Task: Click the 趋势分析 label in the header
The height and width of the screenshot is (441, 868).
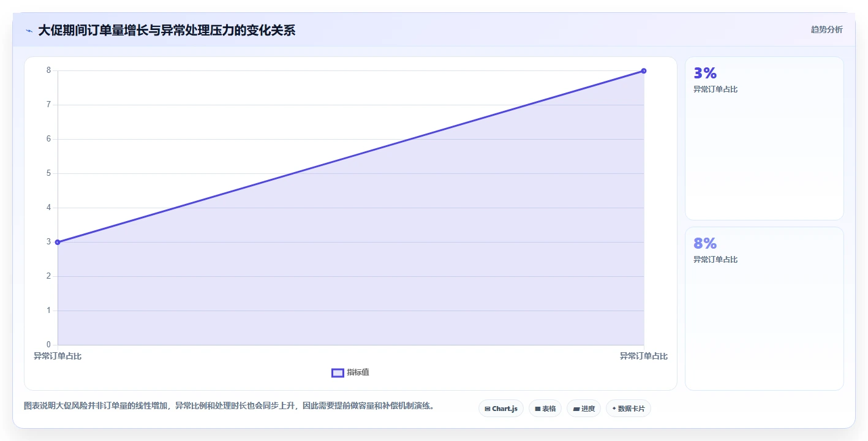Action: pos(826,29)
